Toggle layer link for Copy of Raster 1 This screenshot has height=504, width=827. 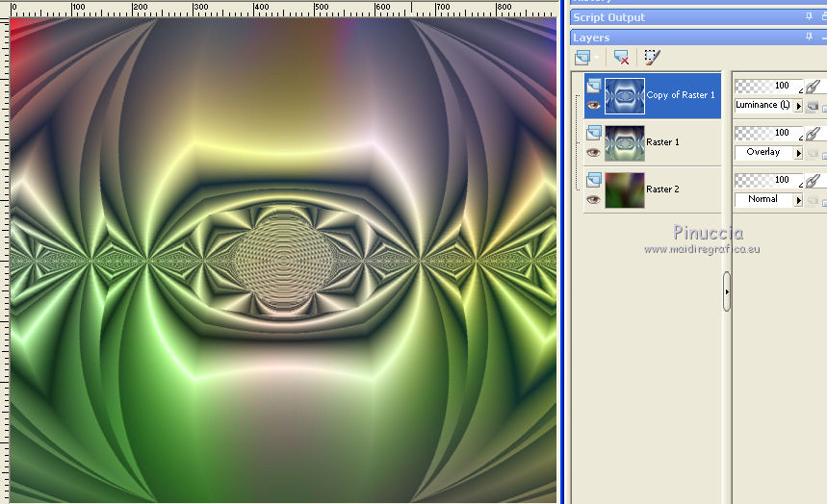coord(813,86)
